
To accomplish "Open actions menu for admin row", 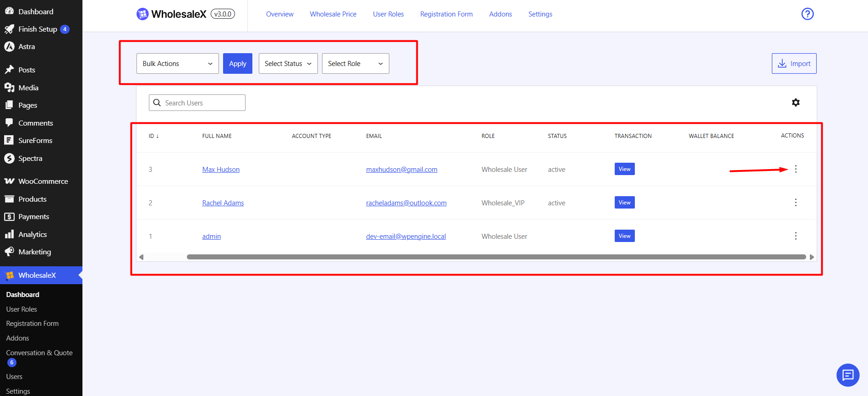I will (x=796, y=236).
